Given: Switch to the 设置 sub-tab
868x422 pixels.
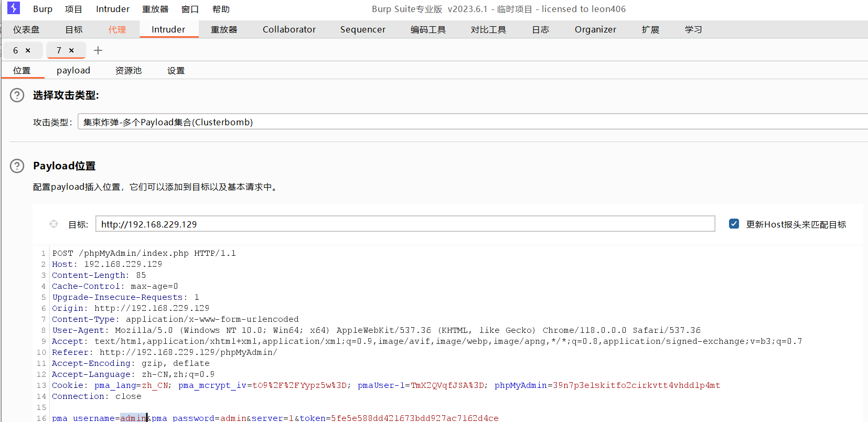Looking at the screenshot, I should pos(176,70).
